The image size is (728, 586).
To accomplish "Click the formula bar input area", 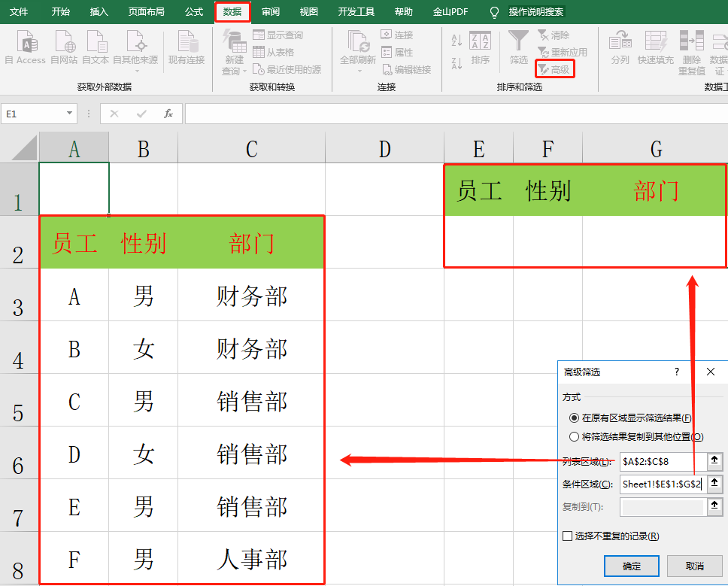I will tap(456, 114).
